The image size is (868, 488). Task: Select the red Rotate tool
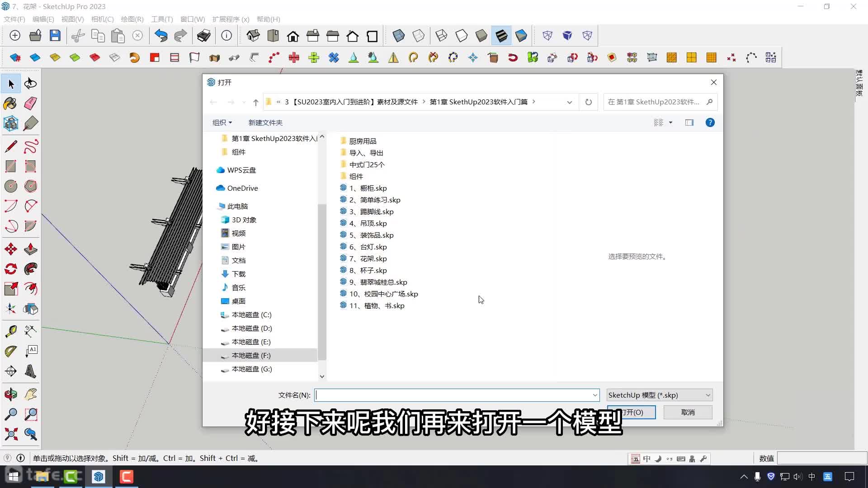[x=11, y=269]
